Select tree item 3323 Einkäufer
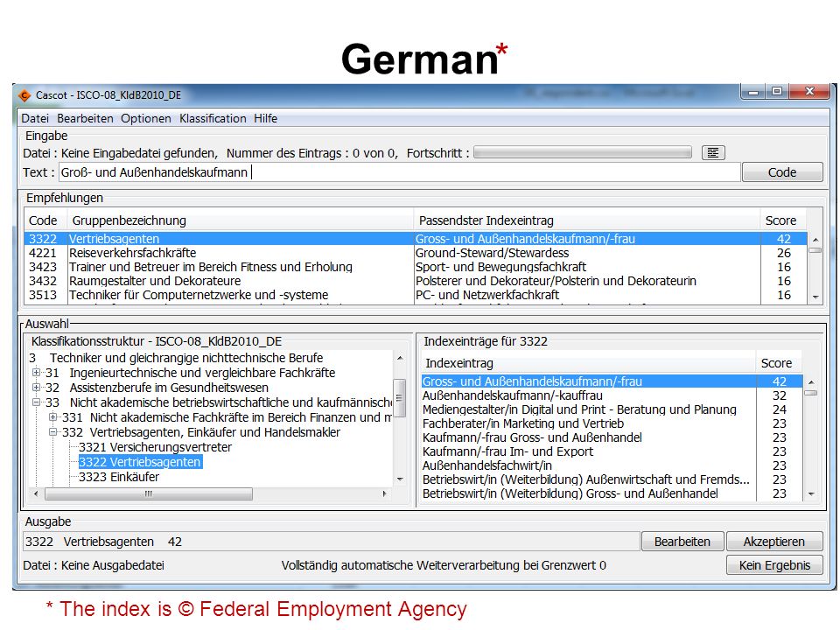Image resolution: width=840 pixels, height=630 pixels. tap(119, 477)
